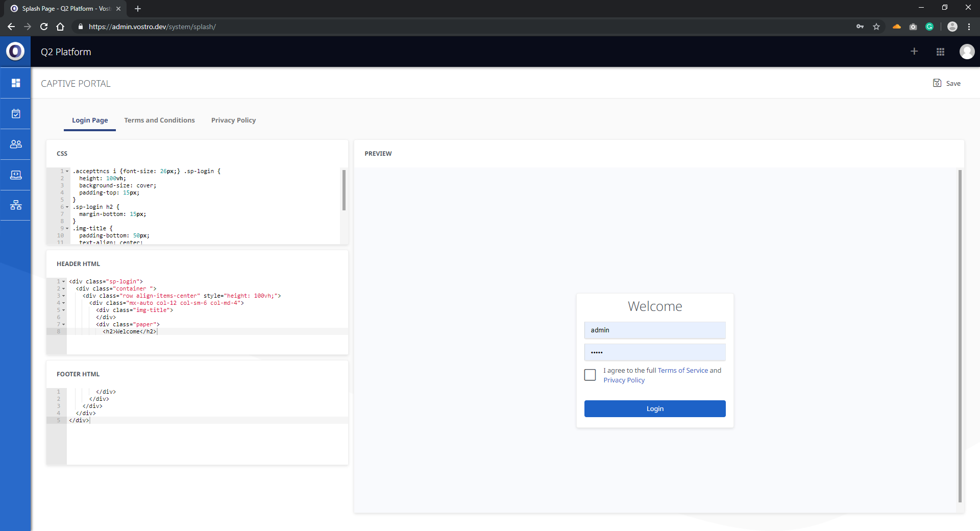Click the calendar check icon in the sidebar
The width and height of the screenshot is (980, 531).
(16, 113)
